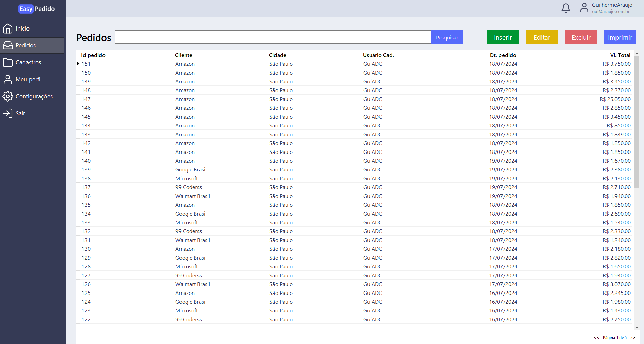Screen dimensions: 644x344
Task: Focus the Pedidos search input field
Action: (273, 37)
